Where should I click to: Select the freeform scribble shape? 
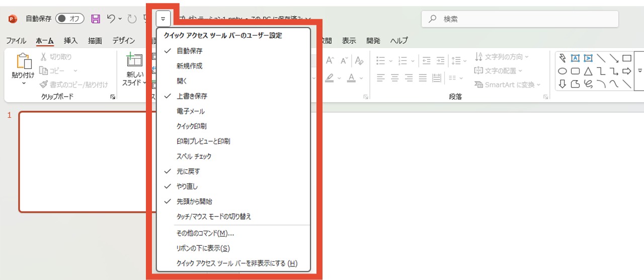click(x=588, y=84)
